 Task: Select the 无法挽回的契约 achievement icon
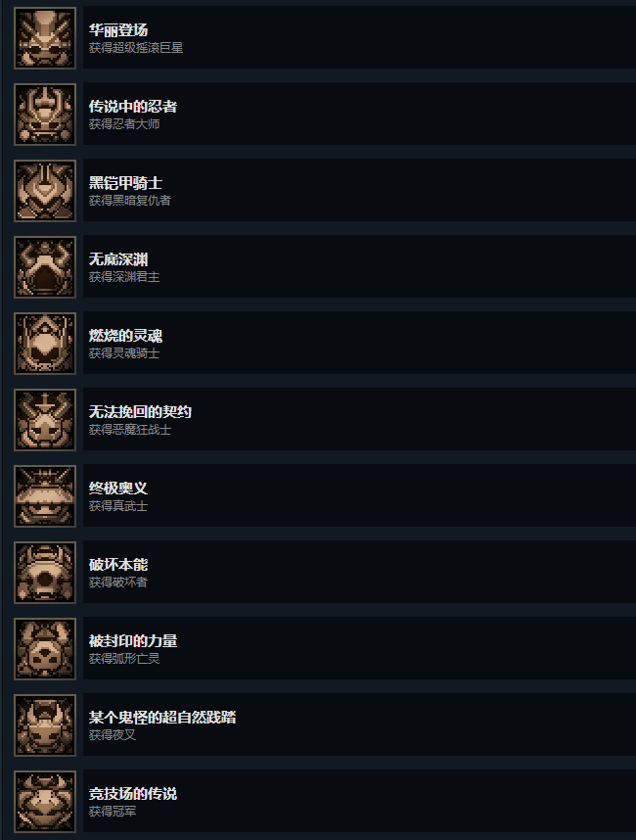45,419
